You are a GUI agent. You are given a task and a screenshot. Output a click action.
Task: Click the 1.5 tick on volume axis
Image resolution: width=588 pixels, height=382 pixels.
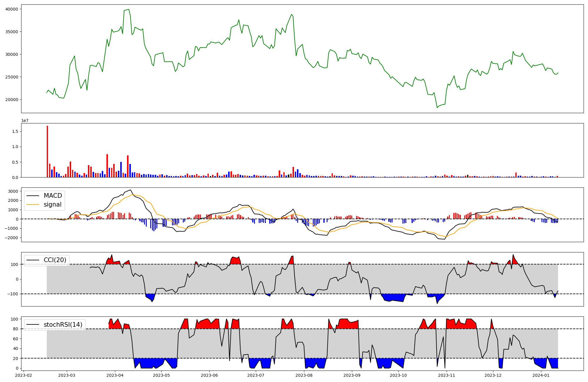pos(15,131)
